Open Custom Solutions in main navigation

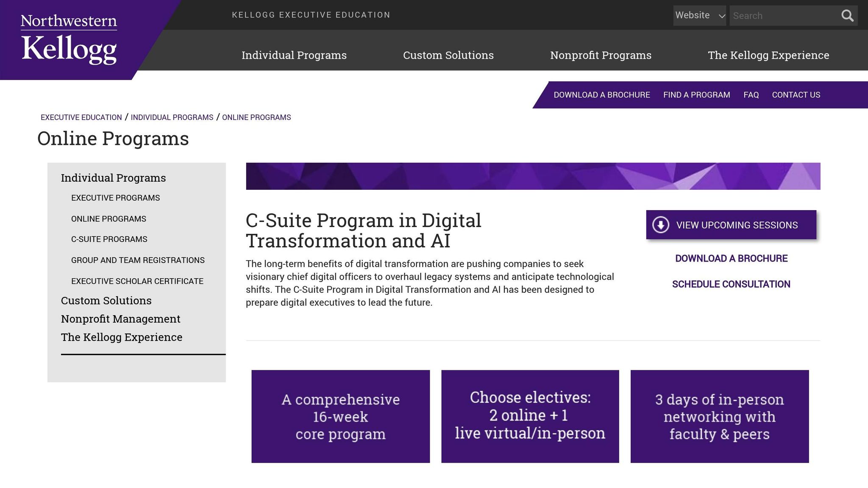(x=448, y=55)
